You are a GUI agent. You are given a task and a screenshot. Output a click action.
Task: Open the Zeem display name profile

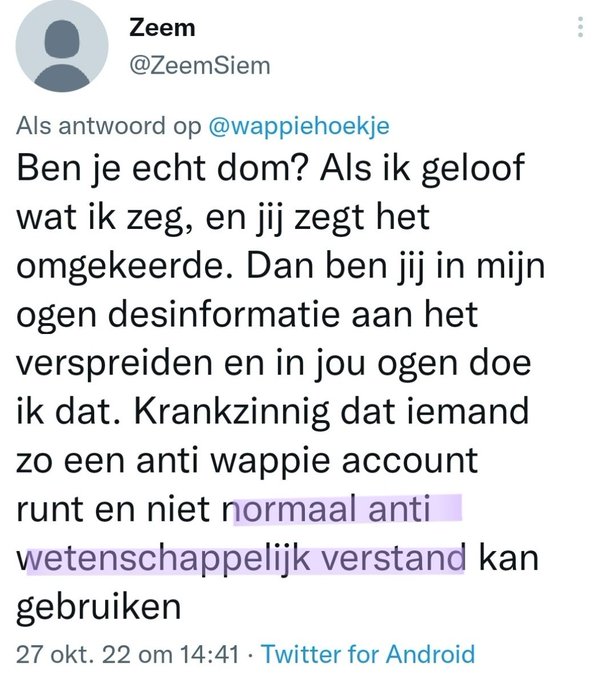pos(162,28)
